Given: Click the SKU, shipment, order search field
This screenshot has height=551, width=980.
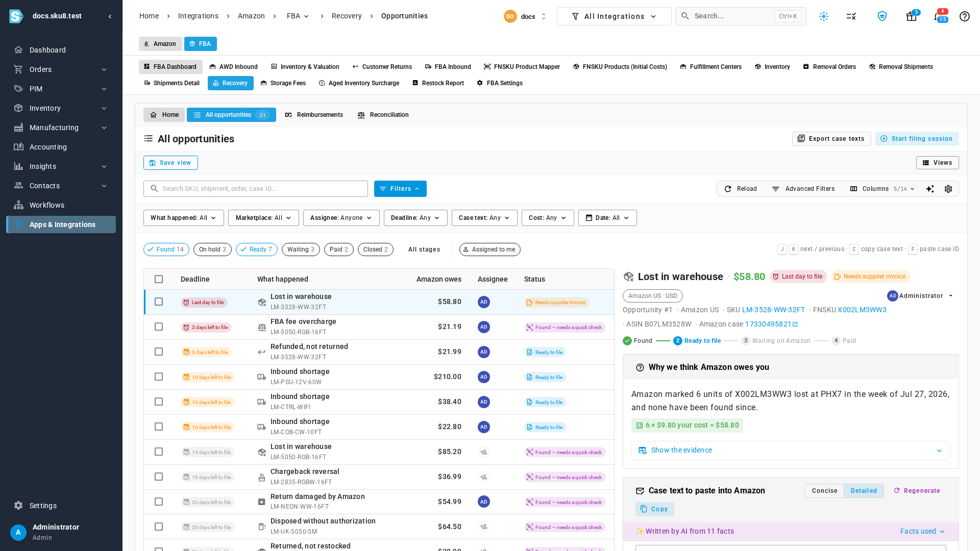Looking at the screenshot, I should pos(255,189).
